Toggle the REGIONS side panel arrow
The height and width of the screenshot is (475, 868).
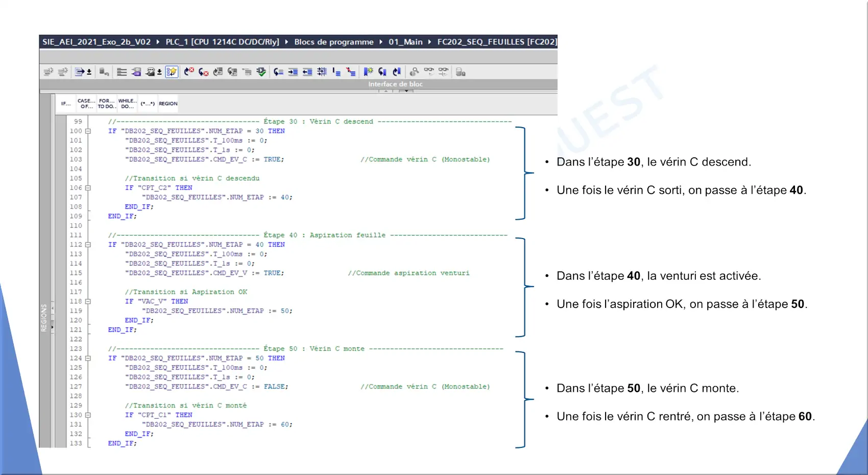pos(52,327)
